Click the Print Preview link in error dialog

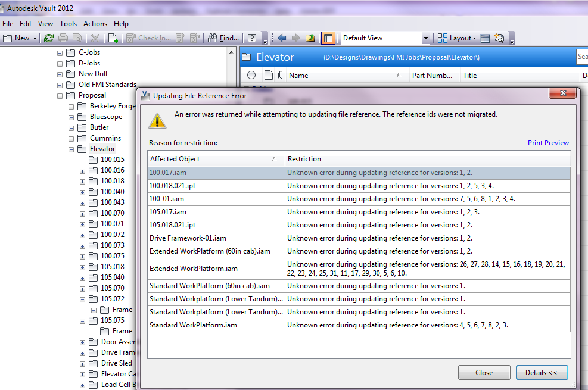point(547,143)
